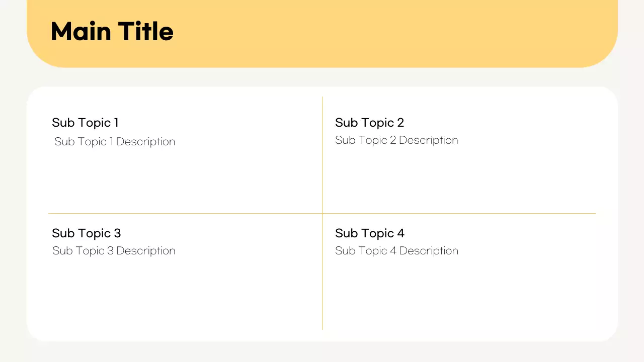This screenshot has height=362, width=644.
Task: Click the Sub Topic 1 Description text
Action: 115,142
